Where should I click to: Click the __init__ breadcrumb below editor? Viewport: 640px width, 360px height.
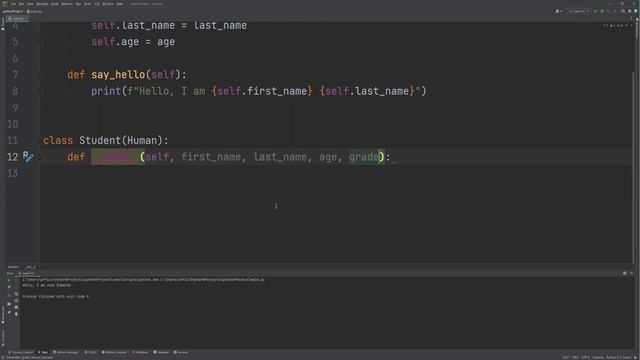(x=29, y=267)
